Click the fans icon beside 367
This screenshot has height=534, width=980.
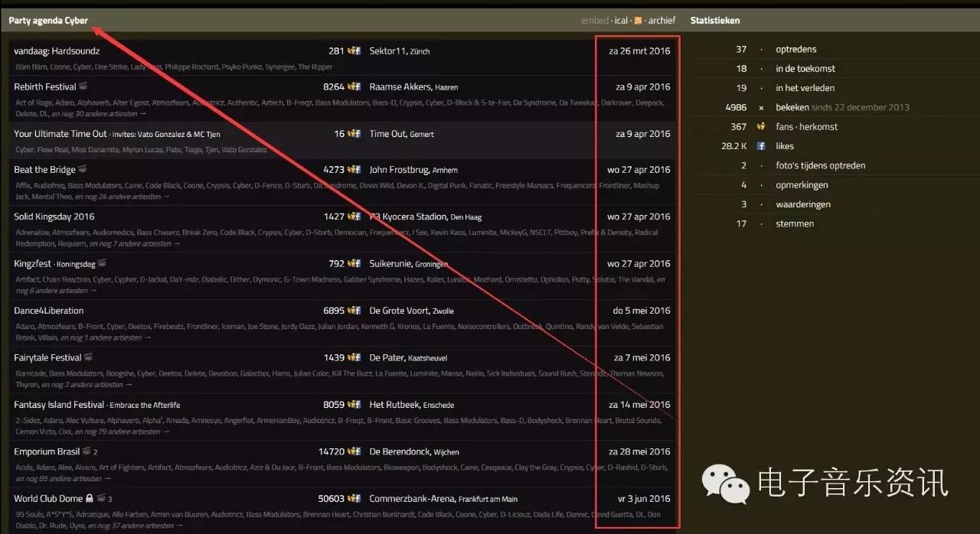761,127
